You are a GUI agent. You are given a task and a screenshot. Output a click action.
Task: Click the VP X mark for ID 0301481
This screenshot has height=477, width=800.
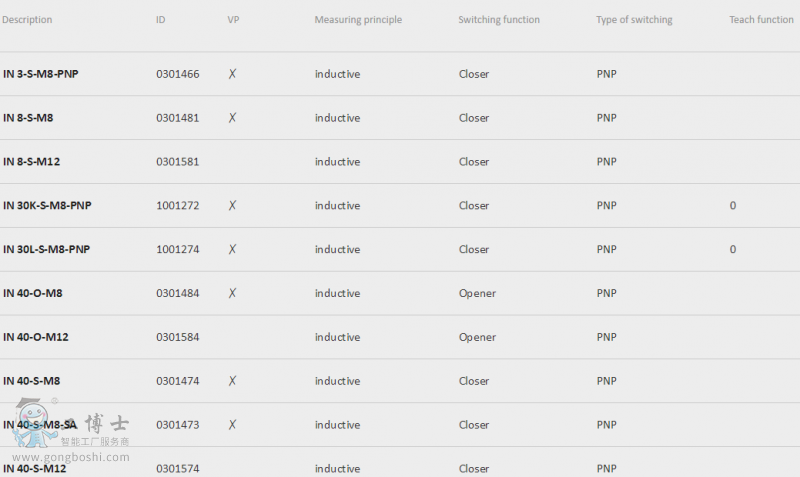pyautogui.click(x=232, y=118)
